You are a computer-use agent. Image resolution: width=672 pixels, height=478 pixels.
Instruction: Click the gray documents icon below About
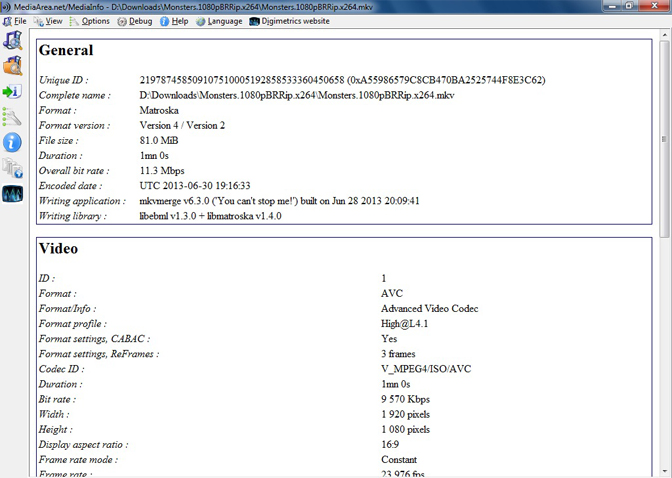13,167
